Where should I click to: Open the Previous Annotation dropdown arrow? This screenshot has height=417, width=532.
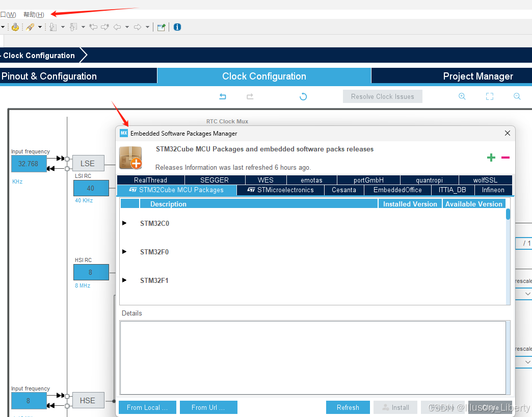[83, 27]
